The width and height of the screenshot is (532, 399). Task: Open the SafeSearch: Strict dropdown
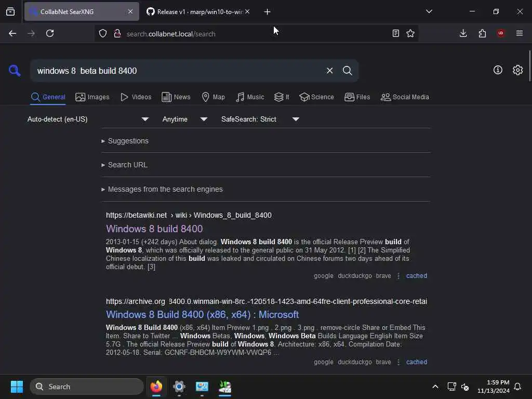pyautogui.click(x=260, y=119)
